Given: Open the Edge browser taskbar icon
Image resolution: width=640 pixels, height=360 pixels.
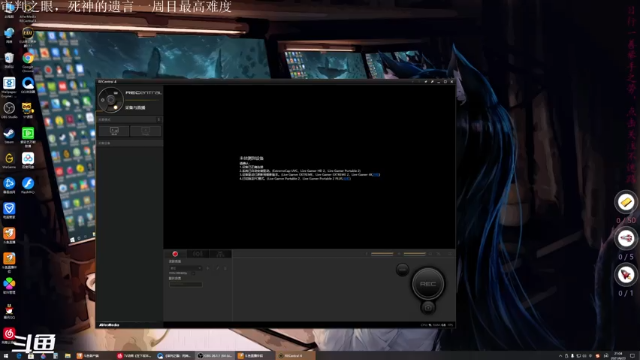Looking at the screenshot, I should pyautogui.click(x=19, y=356).
